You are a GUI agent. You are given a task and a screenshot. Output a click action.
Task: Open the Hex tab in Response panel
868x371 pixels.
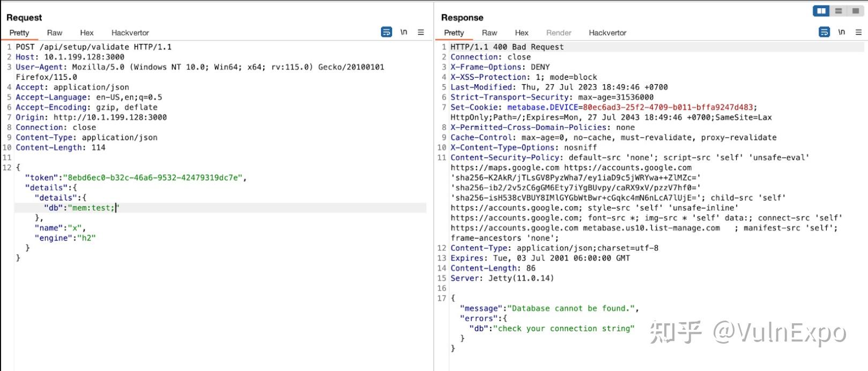pos(522,33)
